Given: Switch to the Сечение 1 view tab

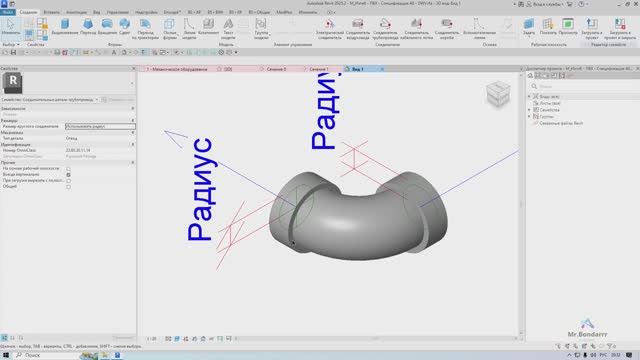Looking at the screenshot, I should point(318,69).
